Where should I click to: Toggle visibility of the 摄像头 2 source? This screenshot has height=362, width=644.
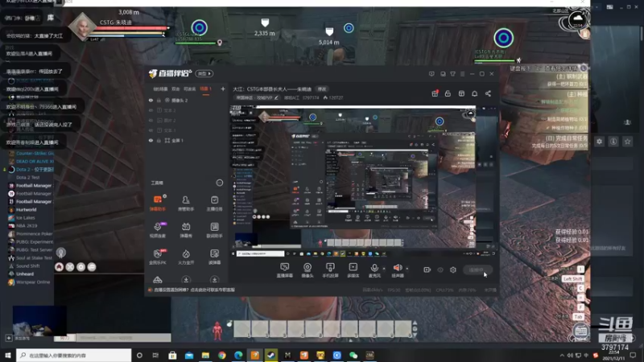click(x=151, y=100)
